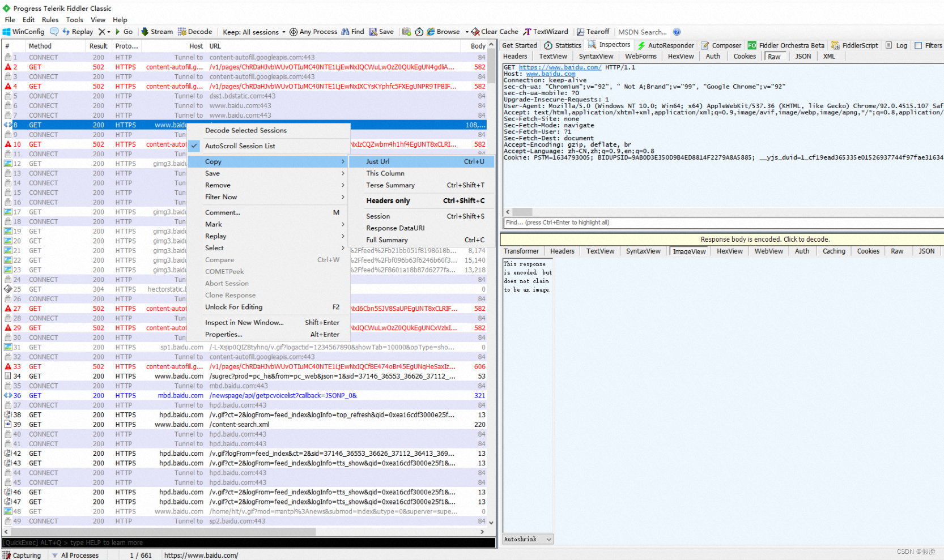Select response inspector ImageView tab
This screenshot has width=944, height=560.
click(689, 251)
